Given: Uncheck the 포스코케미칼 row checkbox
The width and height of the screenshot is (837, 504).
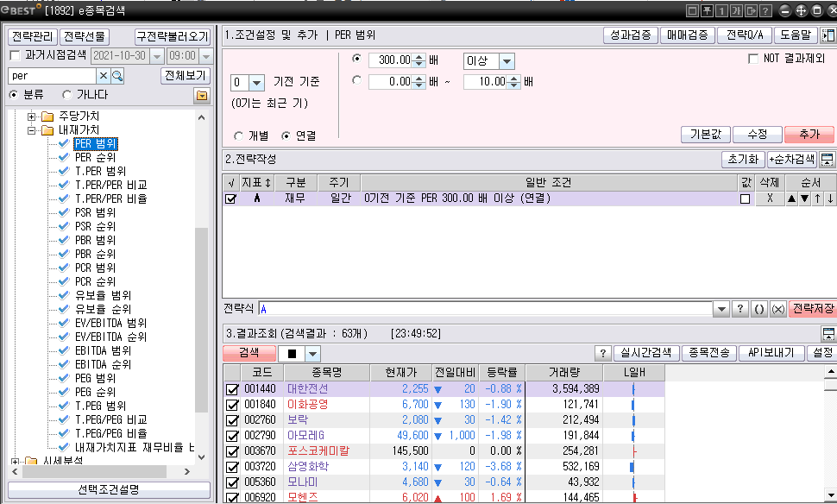Looking at the screenshot, I should click(232, 451).
